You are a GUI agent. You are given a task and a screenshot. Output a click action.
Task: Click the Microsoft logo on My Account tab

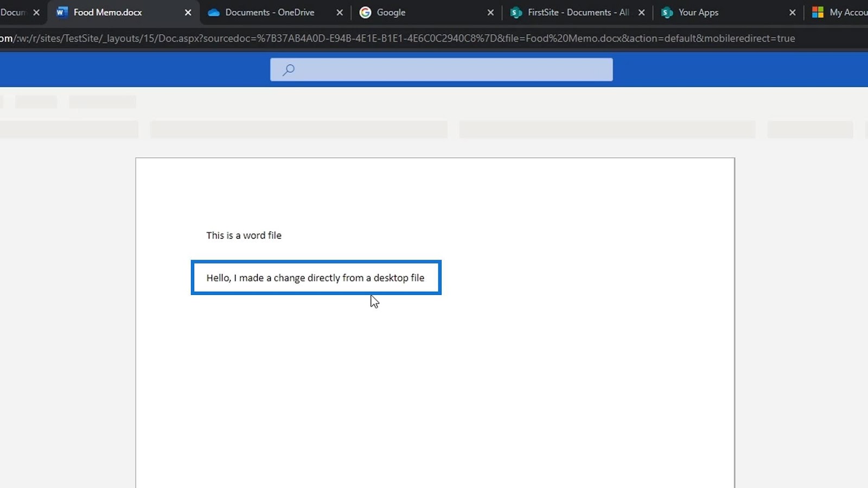coord(818,12)
